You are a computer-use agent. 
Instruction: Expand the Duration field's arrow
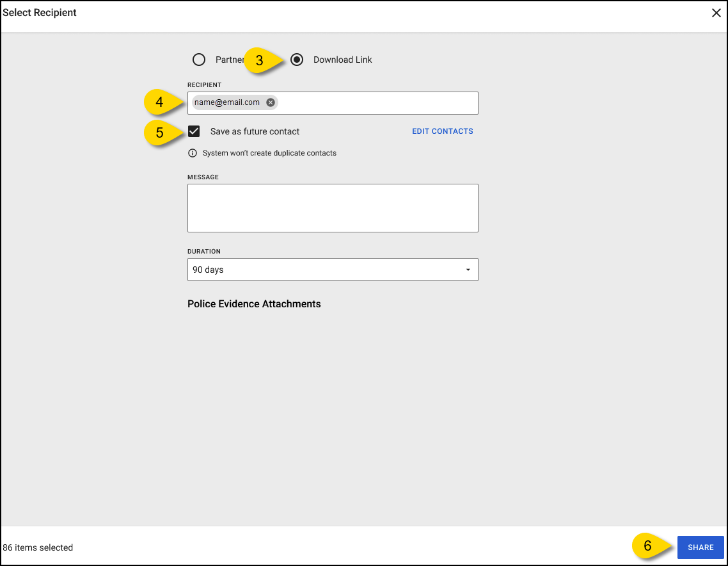pyautogui.click(x=468, y=270)
